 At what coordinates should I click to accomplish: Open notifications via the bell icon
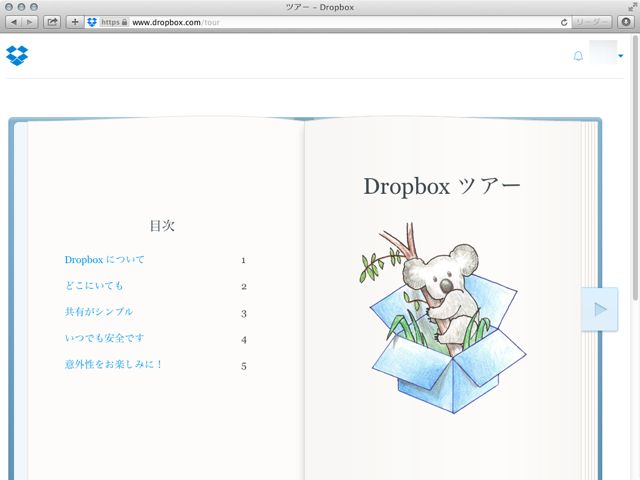[578, 56]
